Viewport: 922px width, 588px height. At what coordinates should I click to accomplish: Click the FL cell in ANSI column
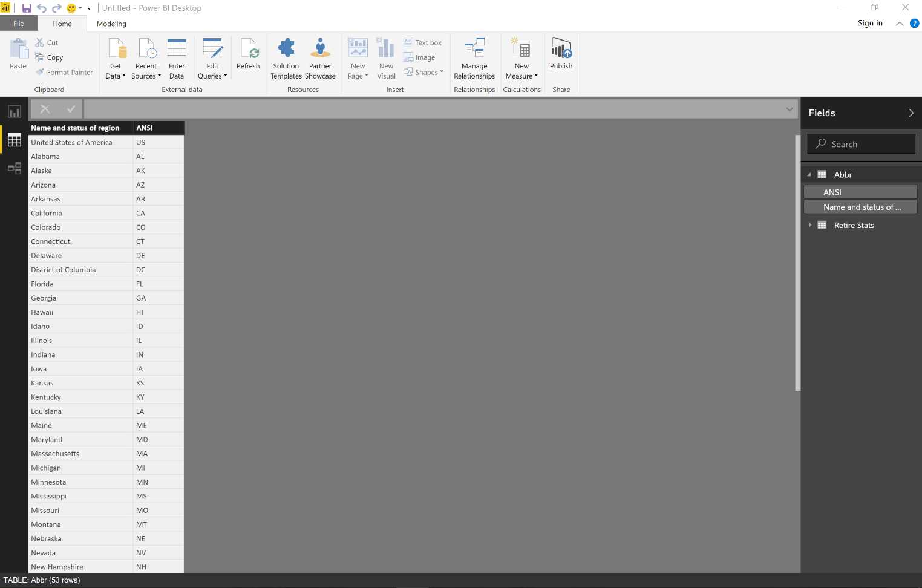pos(159,284)
